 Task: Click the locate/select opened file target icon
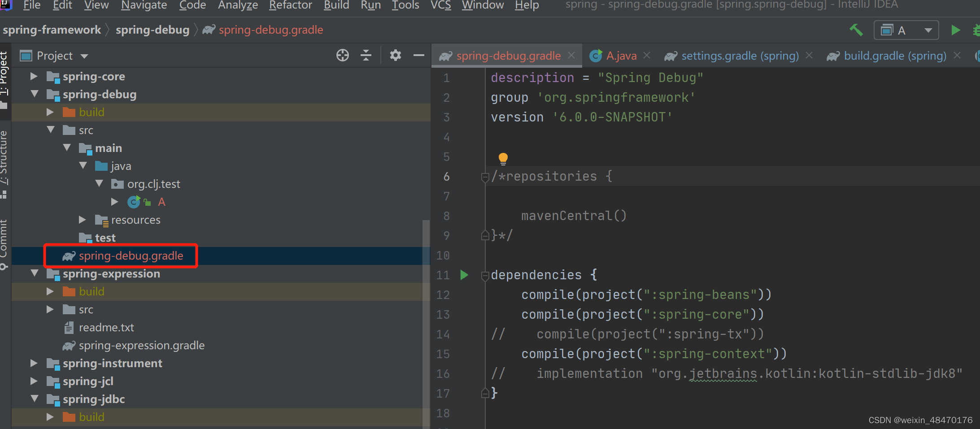click(x=343, y=55)
